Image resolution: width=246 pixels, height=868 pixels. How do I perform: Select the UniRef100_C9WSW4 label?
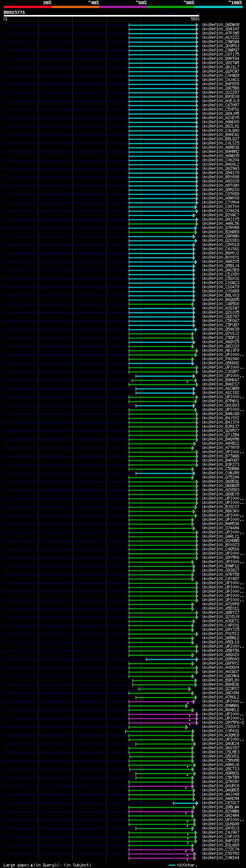coord(221,42)
